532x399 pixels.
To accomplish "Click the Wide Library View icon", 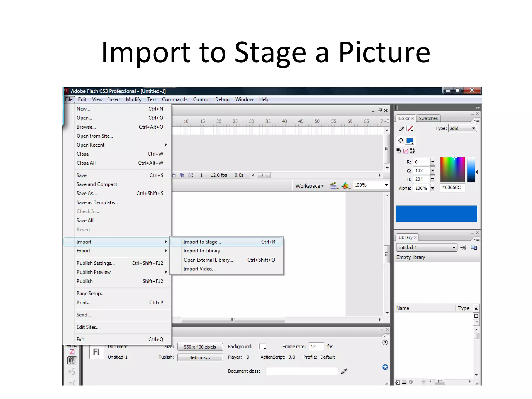I will [476, 316].
